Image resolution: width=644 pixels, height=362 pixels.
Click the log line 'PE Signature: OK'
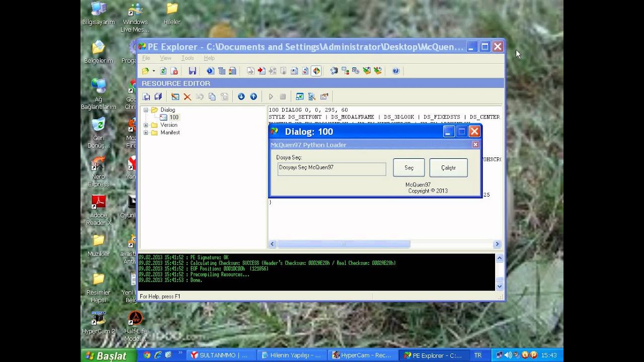click(x=209, y=257)
